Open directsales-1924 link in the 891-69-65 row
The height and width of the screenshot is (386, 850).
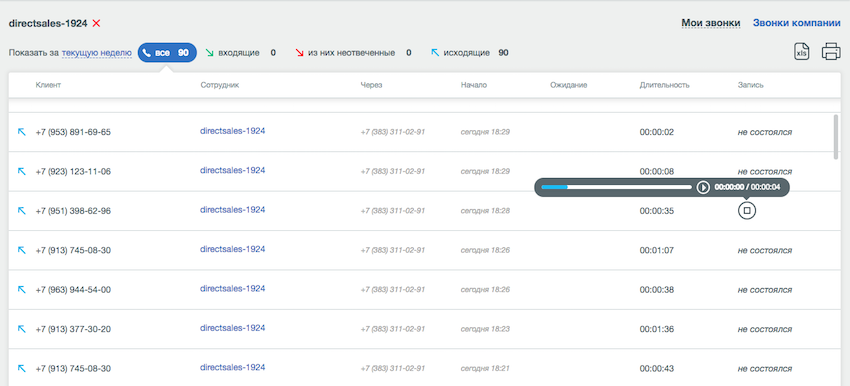pos(233,131)
